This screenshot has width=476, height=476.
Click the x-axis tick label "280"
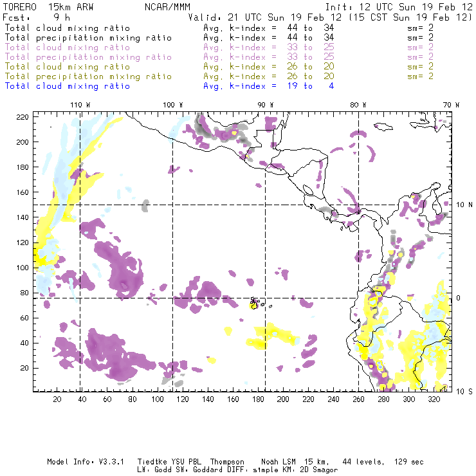click(x=384, y=399)
